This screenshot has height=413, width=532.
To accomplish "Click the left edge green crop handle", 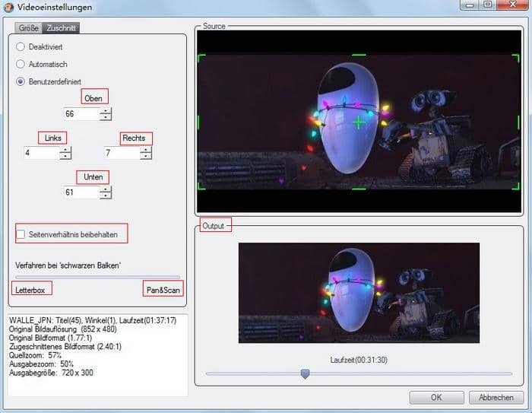I will pos(198,122).
